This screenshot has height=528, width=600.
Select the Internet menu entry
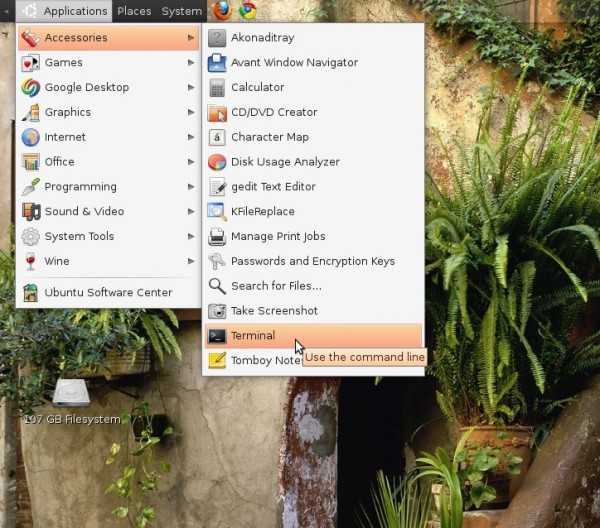click(108, 137)
